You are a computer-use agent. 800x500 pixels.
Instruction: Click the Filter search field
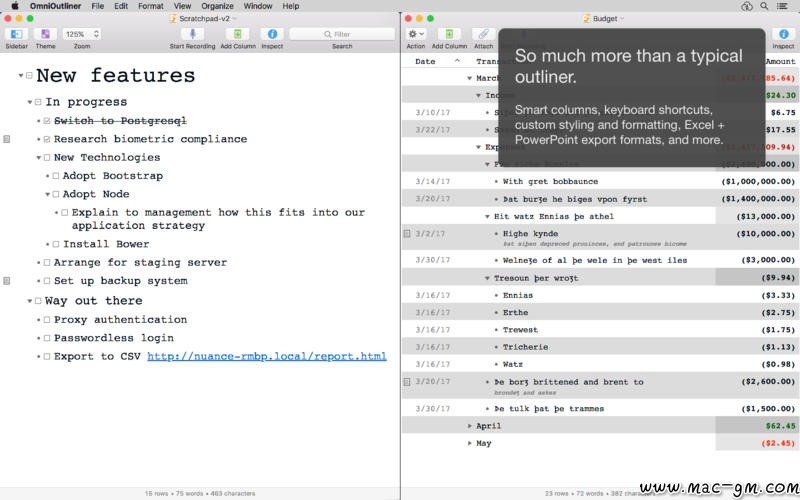pyautogui.click(x=342, y=34)
